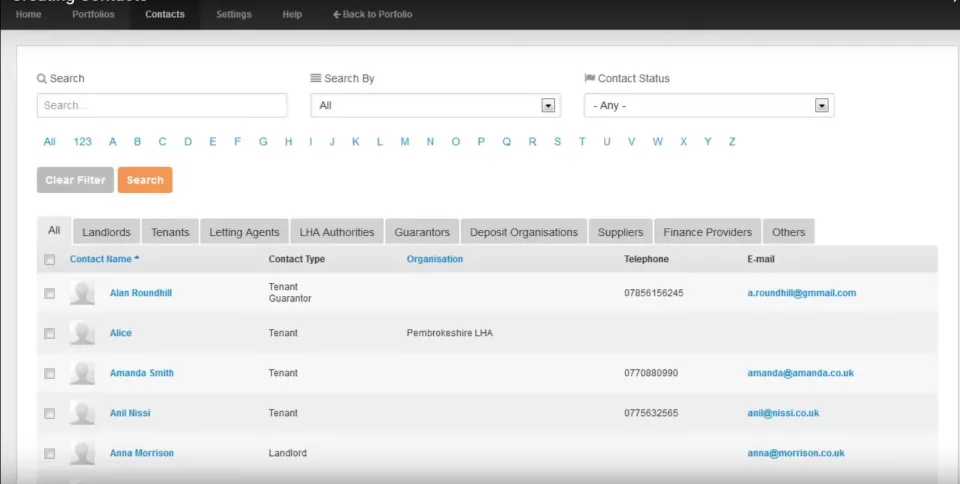Go to Home in the top navigation
Image resolution: width=960 pixels, height=484 pixels.
click(28, 14)
